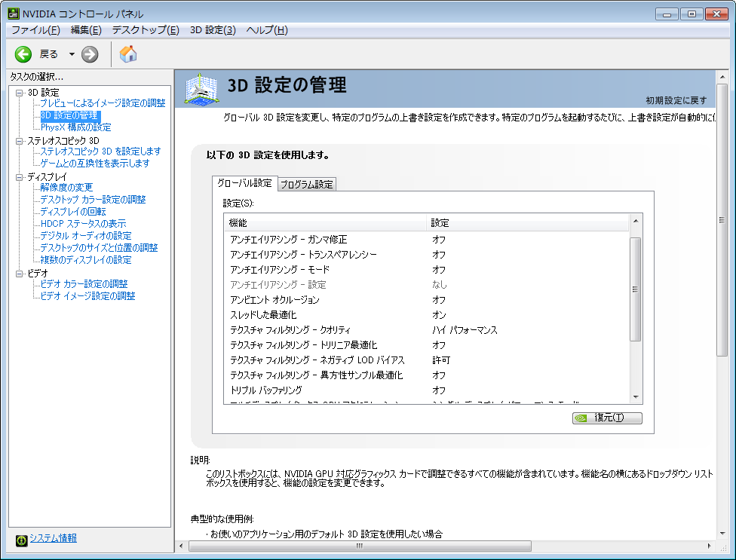Select アンチエイリアシング - モード row
Image resolution: width=736 pixels, height=560 pixels.
tap(427, 270)
